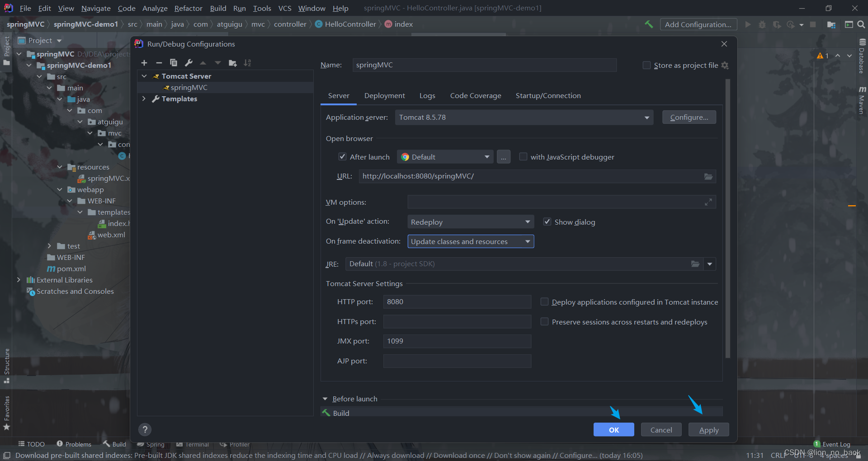Click the browser ellipsis button next to Default
This screenshot has height=461, width=868.
tap(504, 157)
